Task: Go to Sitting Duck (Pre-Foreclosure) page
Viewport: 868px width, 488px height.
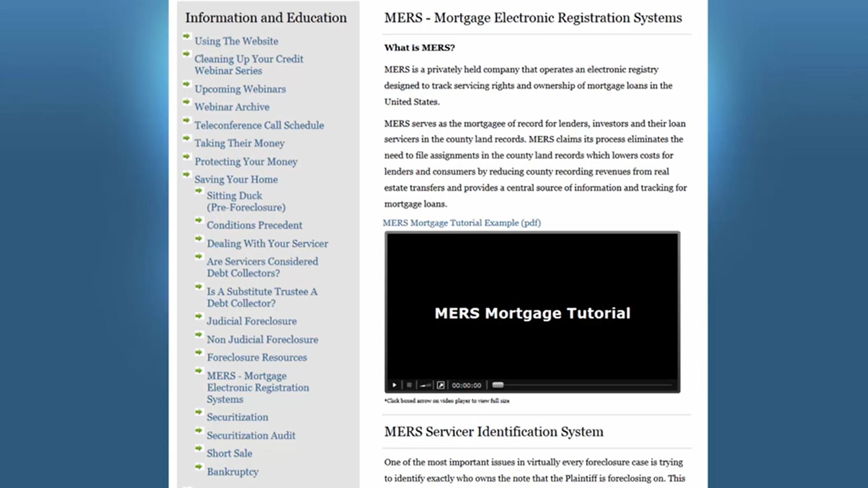Action: tap(246, 202)
